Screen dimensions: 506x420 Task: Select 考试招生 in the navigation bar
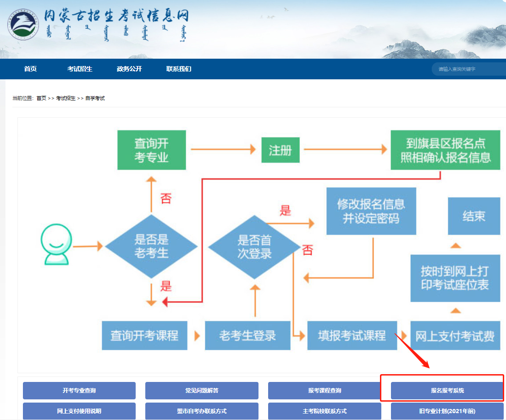click(80, 69)
